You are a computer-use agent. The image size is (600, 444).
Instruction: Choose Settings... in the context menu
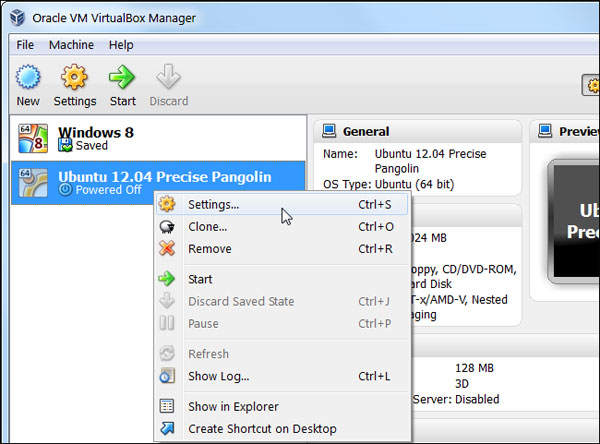(x=214, y=205)
